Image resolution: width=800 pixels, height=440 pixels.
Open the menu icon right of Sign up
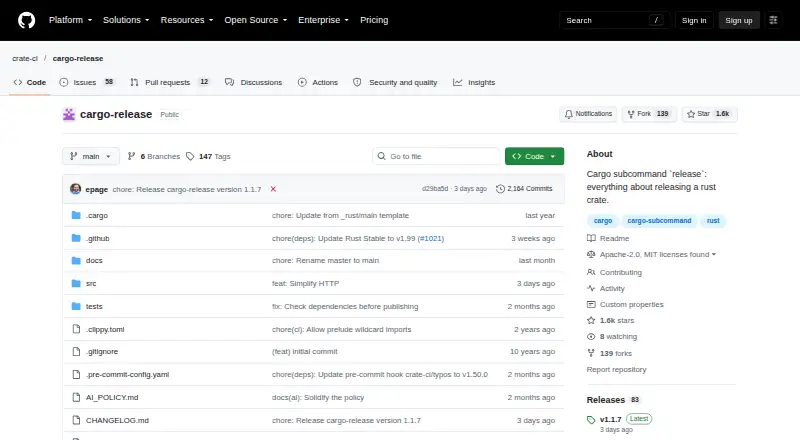coord(773,20)
